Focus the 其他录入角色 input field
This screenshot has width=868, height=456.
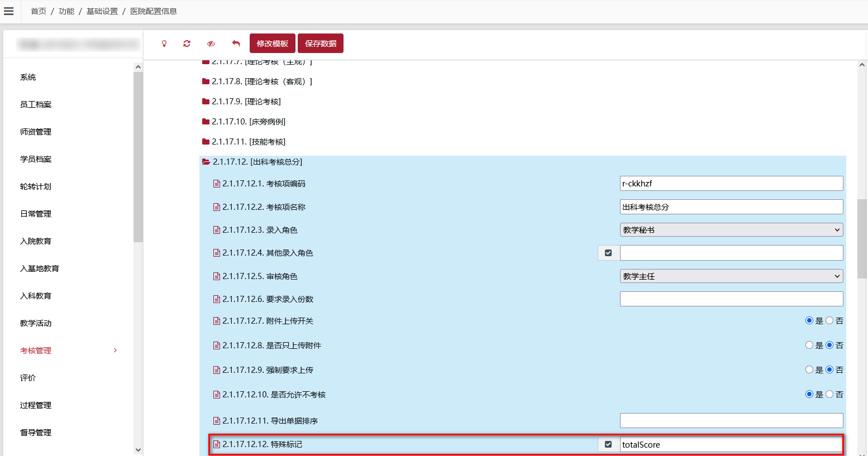[731, 253]
